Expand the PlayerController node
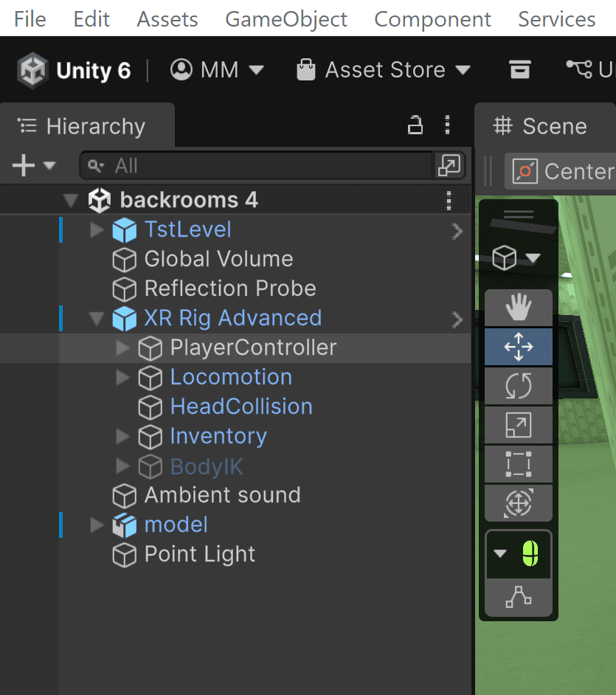Screen dimensions: 616x695 122,348
